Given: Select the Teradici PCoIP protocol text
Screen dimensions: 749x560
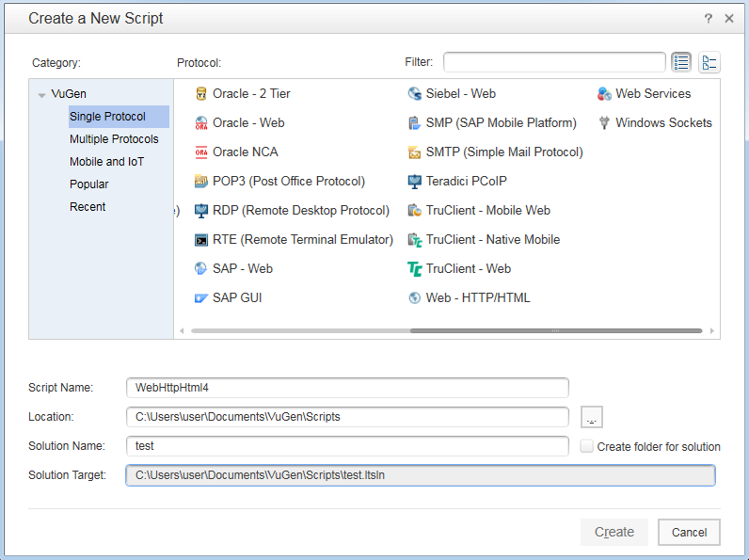Looking at the screenshot, I should (466, 181).
